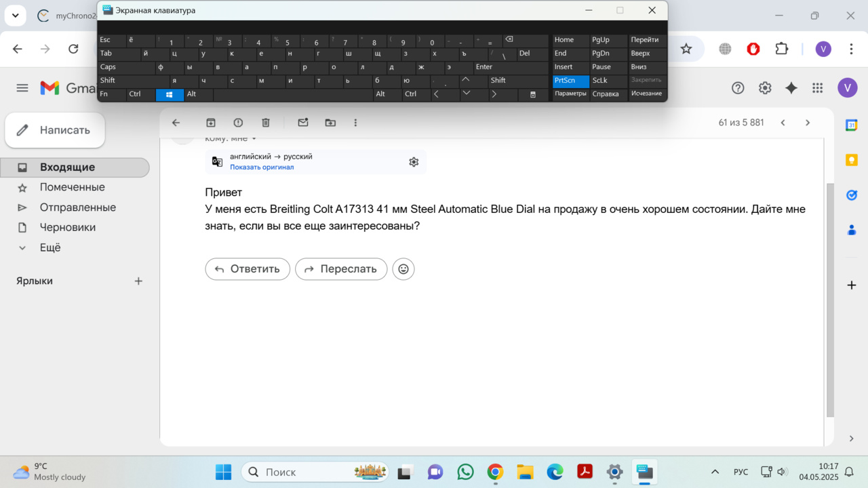Click the Ответить button

point(248,269)
